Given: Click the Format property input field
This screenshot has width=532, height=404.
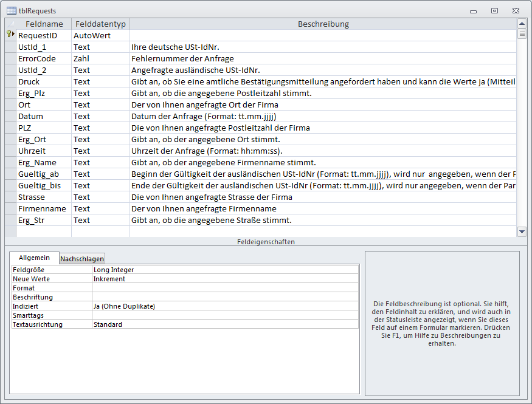Looking at the screenshot, I should click(225, 288).
